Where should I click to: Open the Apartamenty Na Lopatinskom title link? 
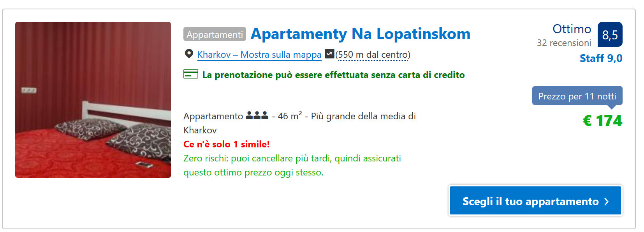(360, 34)
